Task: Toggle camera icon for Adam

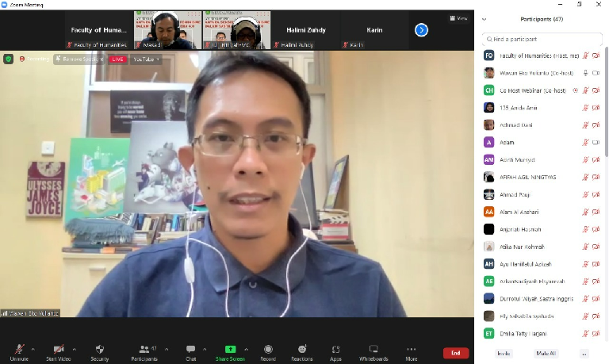Action: point(596,143)
